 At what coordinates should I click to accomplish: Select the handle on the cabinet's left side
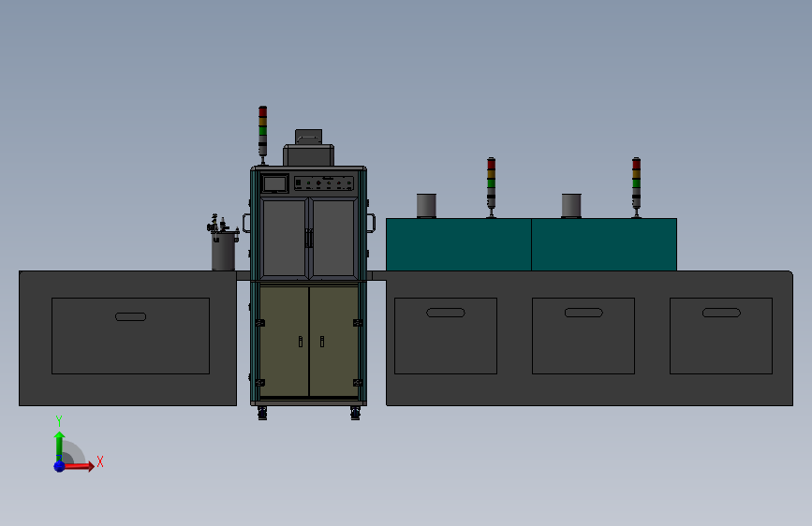246,223
